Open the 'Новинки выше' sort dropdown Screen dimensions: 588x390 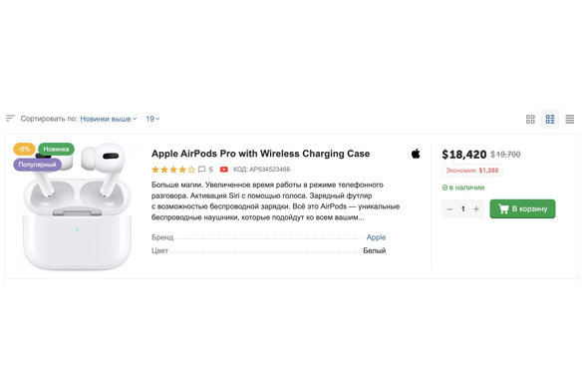[109, 119]
